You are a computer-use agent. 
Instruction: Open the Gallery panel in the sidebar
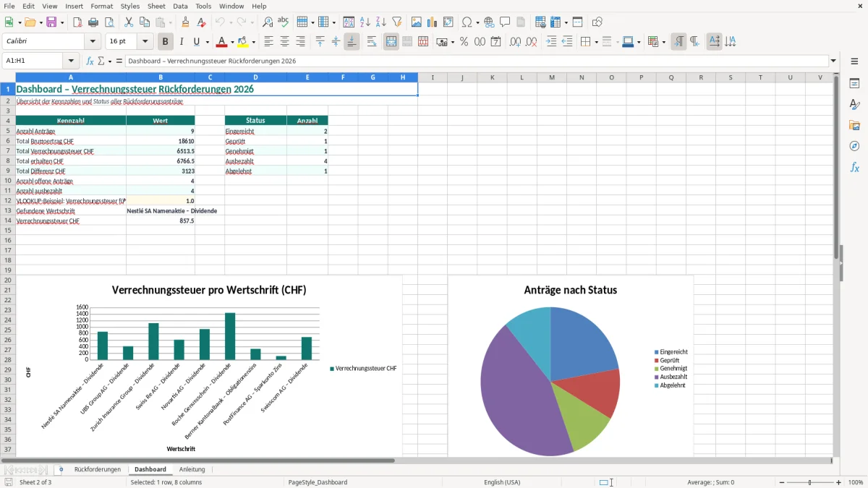click(x=854, y=126)
